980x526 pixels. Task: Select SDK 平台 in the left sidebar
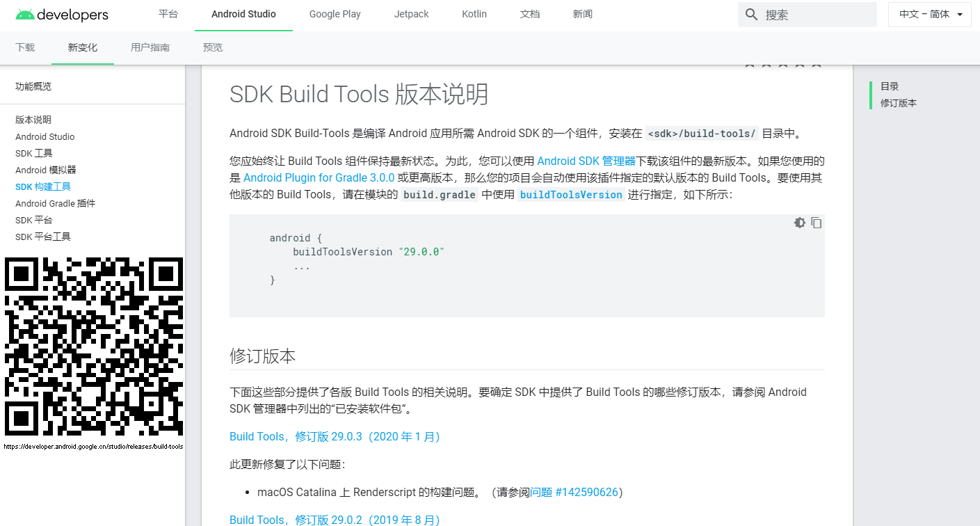pyautogui.click(x=32, y=220)
